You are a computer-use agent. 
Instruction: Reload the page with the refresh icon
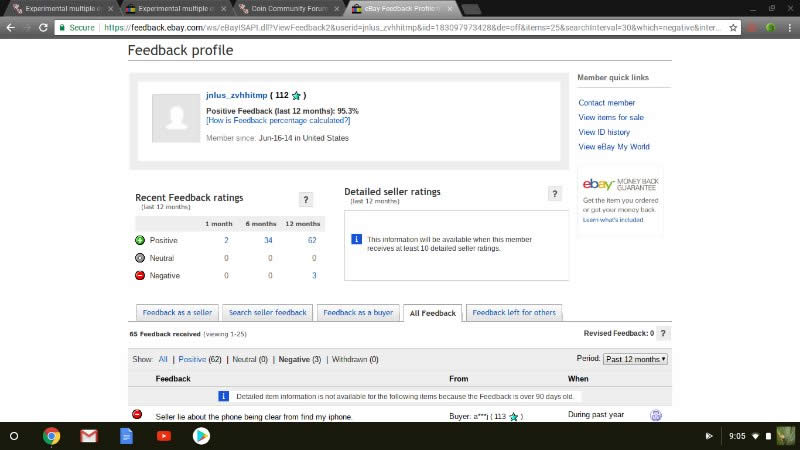click(x=43, y=28)
